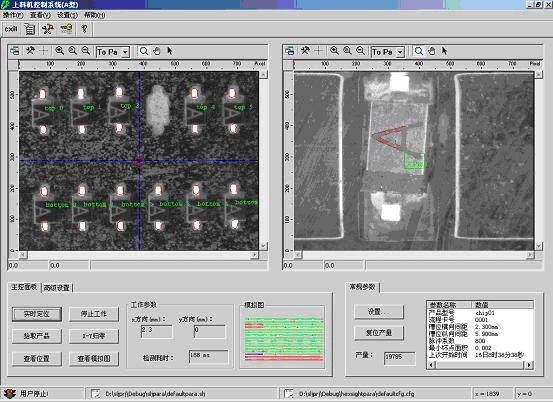Click right arrow of parameter list scrollbar

(x=529, y=365)
